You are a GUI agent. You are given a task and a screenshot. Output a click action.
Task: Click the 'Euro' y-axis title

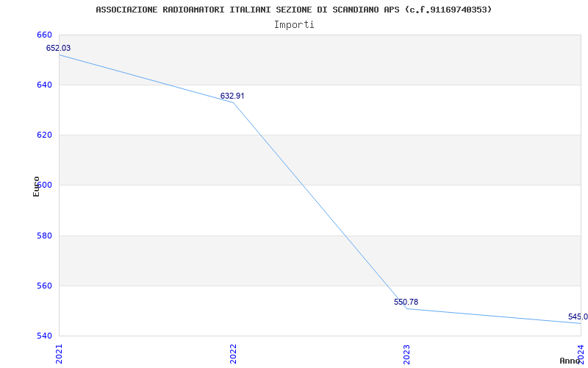pos(36,187)
